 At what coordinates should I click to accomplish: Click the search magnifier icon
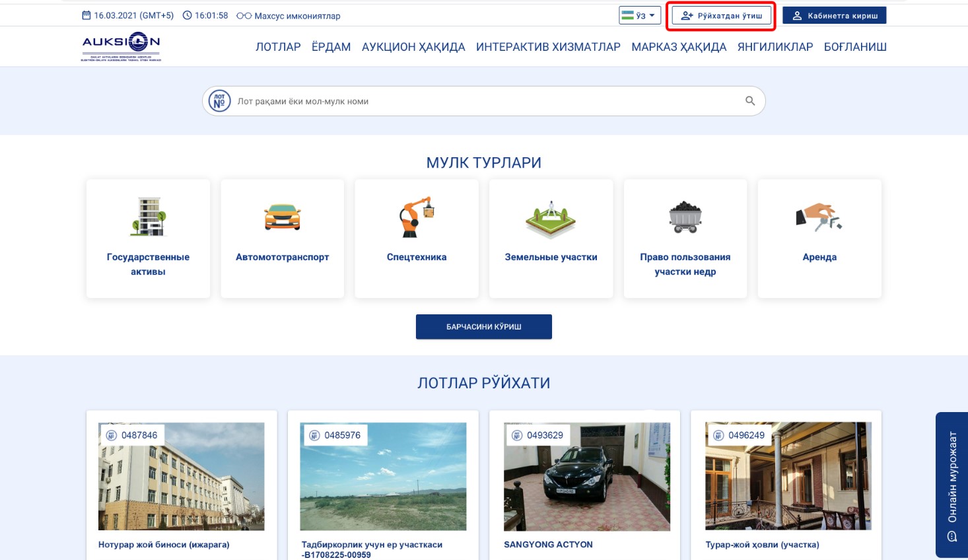[x=749, y=101]
